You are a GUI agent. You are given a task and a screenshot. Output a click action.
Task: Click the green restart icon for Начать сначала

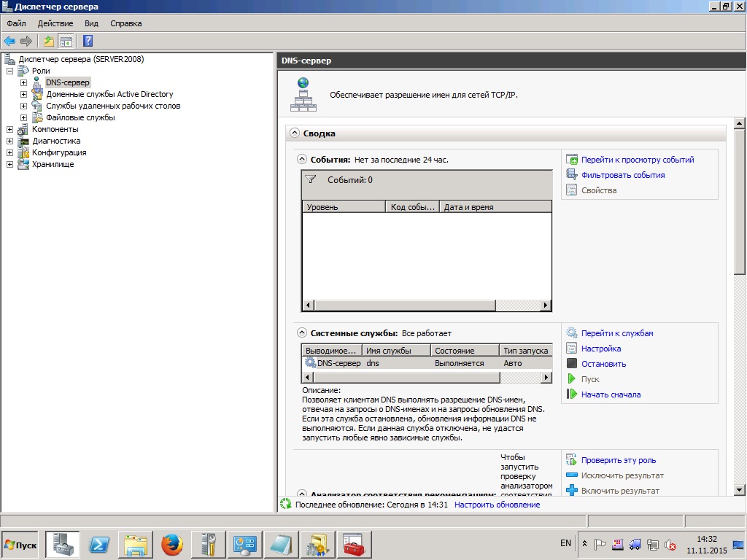(x=572, y=394)
